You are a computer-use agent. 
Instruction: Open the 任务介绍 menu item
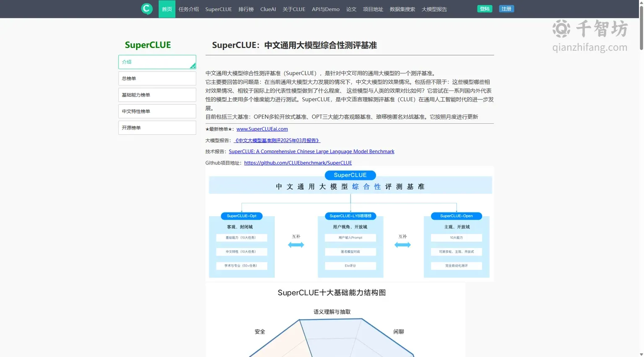coord(189,9)
